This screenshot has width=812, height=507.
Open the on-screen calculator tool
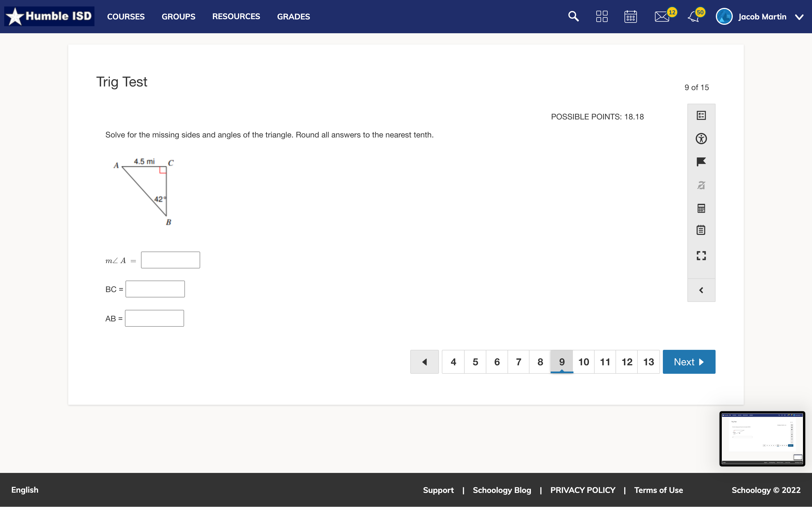click(701, 208)
